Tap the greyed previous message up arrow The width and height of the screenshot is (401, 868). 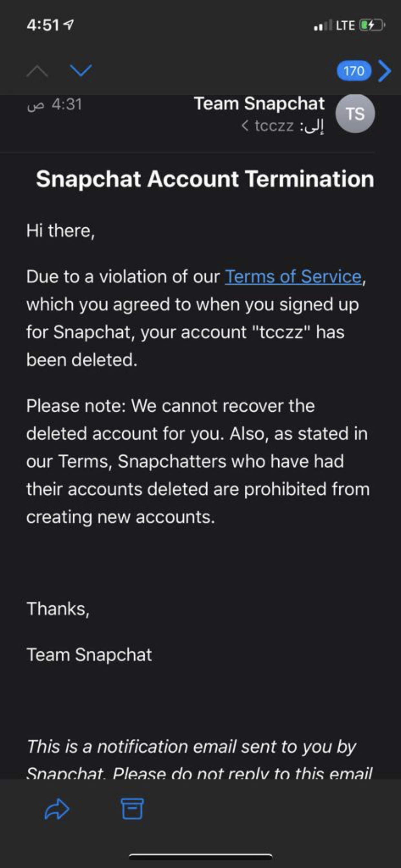coord(37,71)
